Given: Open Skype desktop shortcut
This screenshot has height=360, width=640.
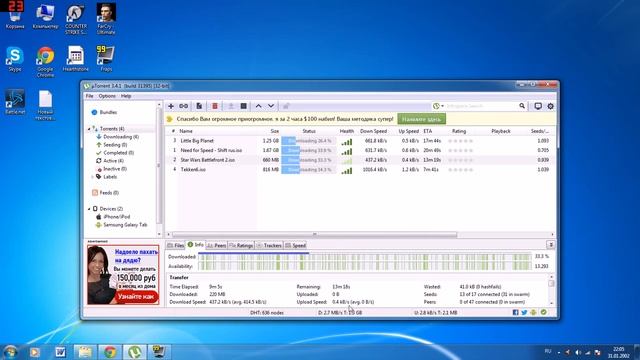Looking at the screenshot, I should tap(15, 59).
